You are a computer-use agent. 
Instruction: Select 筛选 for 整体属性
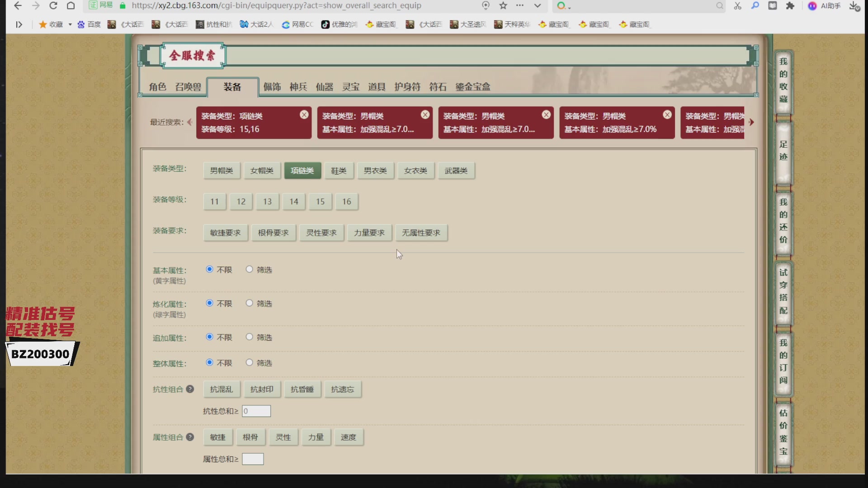tap(249, 362)
